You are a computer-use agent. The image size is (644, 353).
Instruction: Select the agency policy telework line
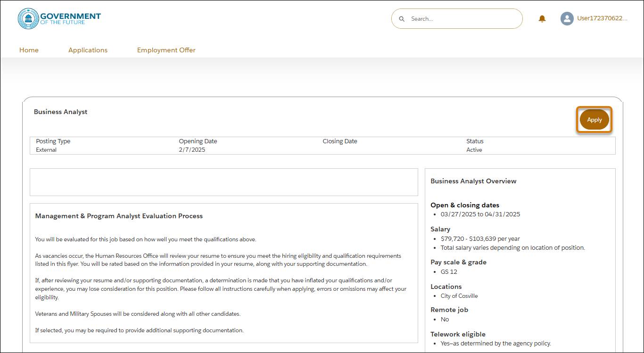[496, 343]
